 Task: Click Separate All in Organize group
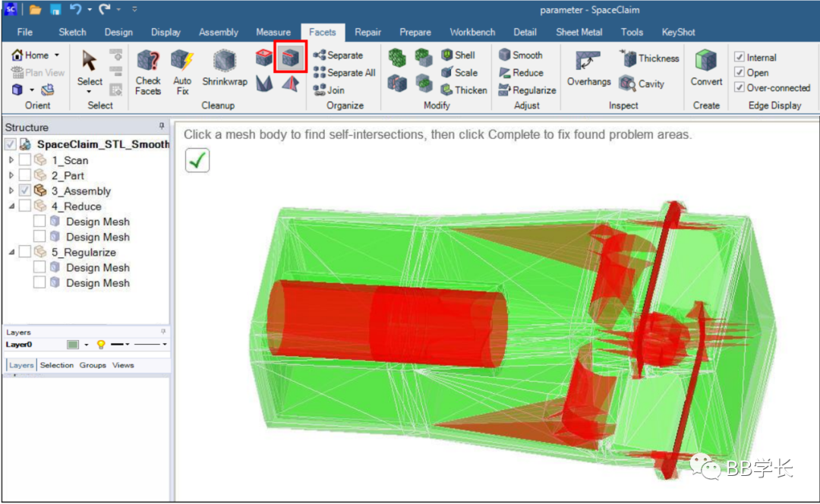(x=344, y=73)
